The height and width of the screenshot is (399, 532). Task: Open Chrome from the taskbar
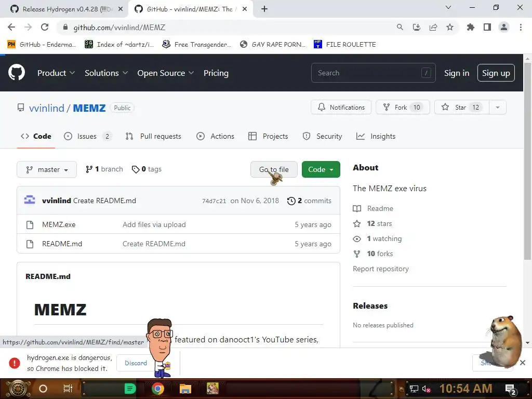coord(157,389)
